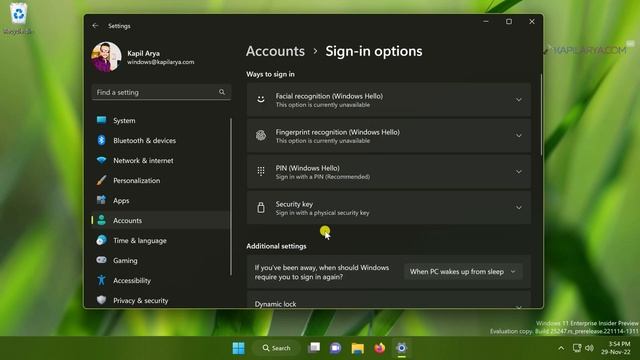Viewport: 640px width, 360px height.
Task: Open the Chat app on taskbar
Action: (336, 348)
